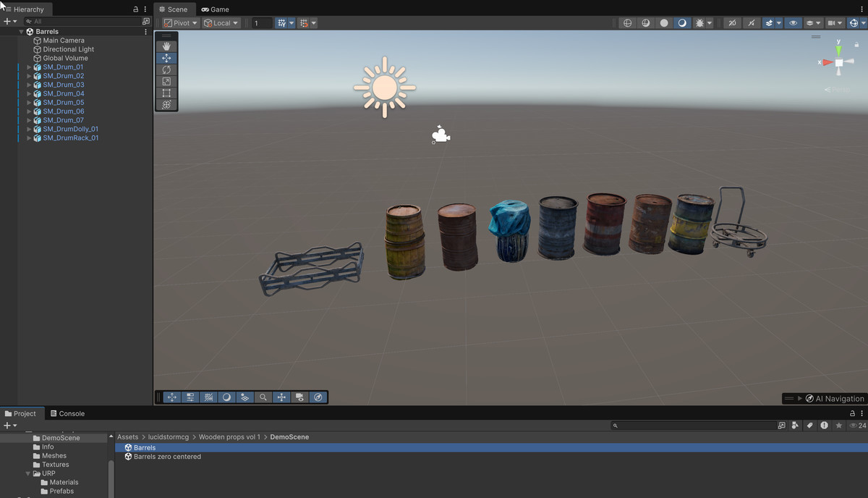Toggle the Gizmos button in Scene toolbar

click(x=854, y=23)
